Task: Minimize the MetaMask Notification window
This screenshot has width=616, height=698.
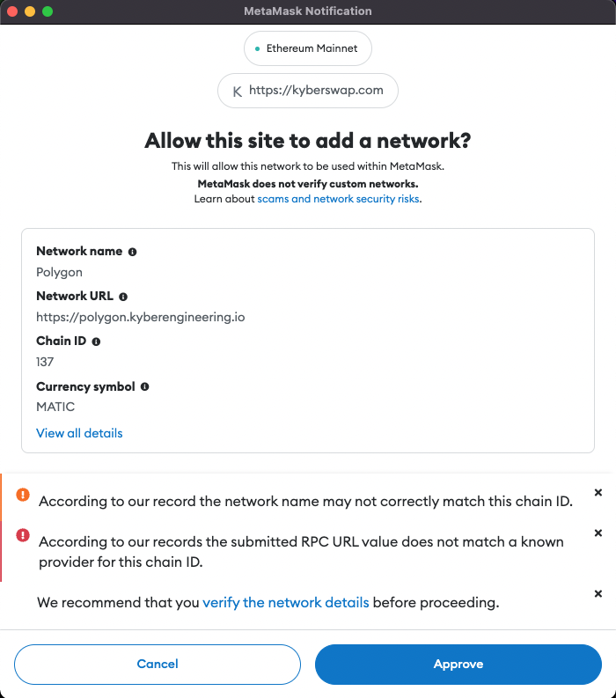Action: [x=30, y=11]
